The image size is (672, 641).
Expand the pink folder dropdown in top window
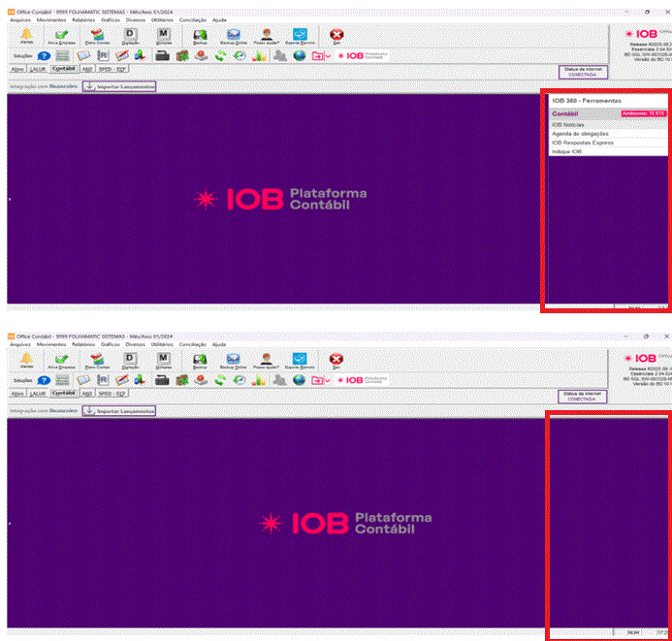point(329,56)
